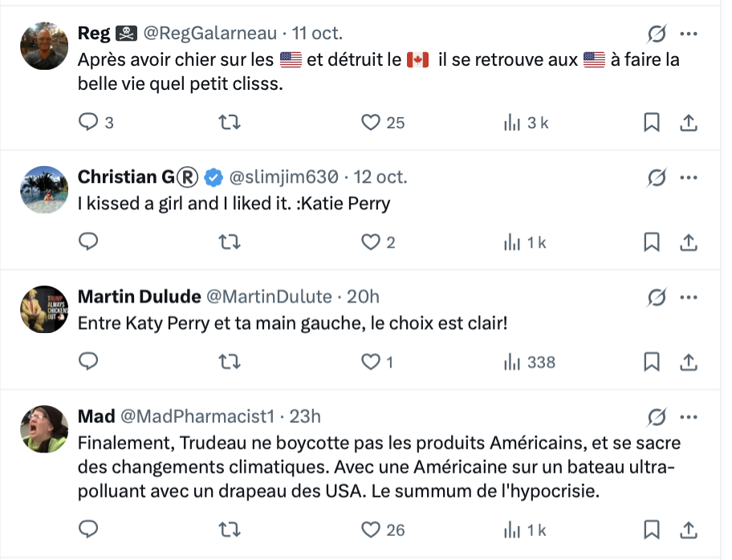Image resolution: width=732 pixels, height=560 pixels.
Task: Open Christian G's profile avatar
Action: [x=43, y=189]
